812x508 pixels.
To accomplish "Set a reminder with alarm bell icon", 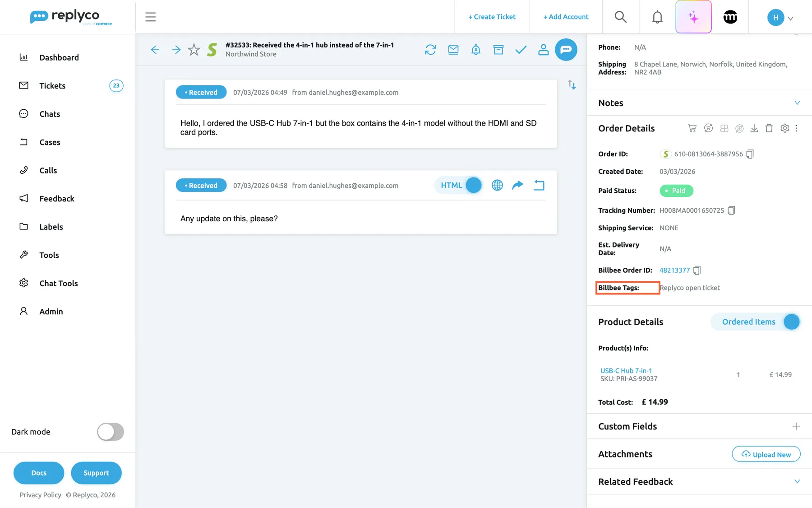I will (x=476, y=50).
